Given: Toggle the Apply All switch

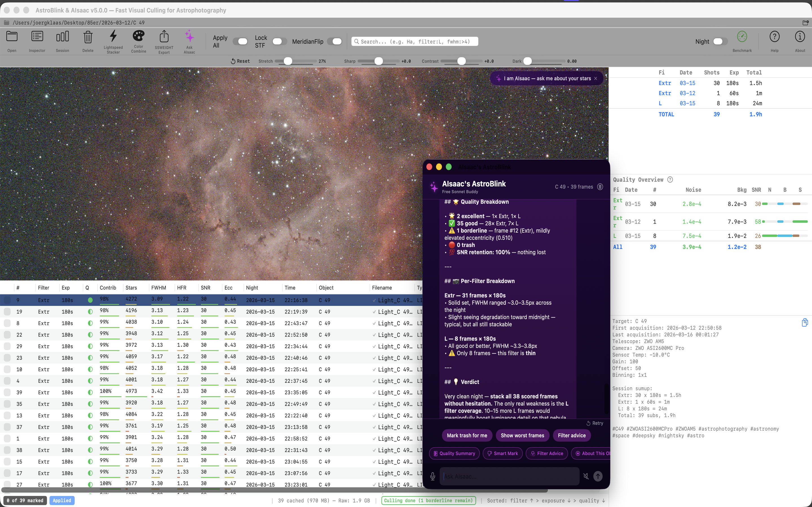Looking at the screenshot, I should pyautogui.click(x=240, y=41).
